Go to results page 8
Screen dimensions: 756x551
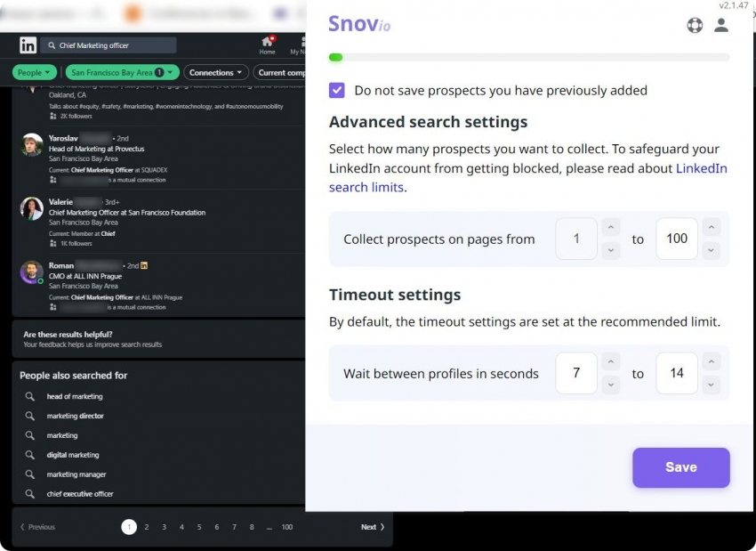coord(252,527)
